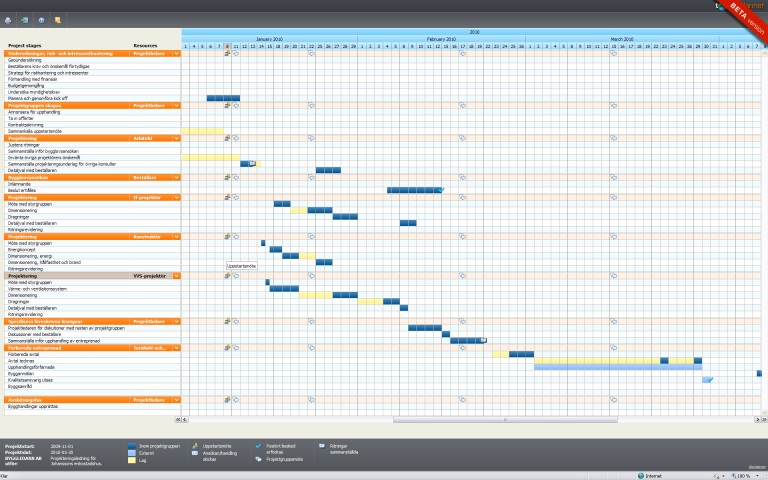Image resolution: width=768 pixels, height=480 pixels.
Task: Click single left arrow of timeline scrollbar
Action: point(185,419)
